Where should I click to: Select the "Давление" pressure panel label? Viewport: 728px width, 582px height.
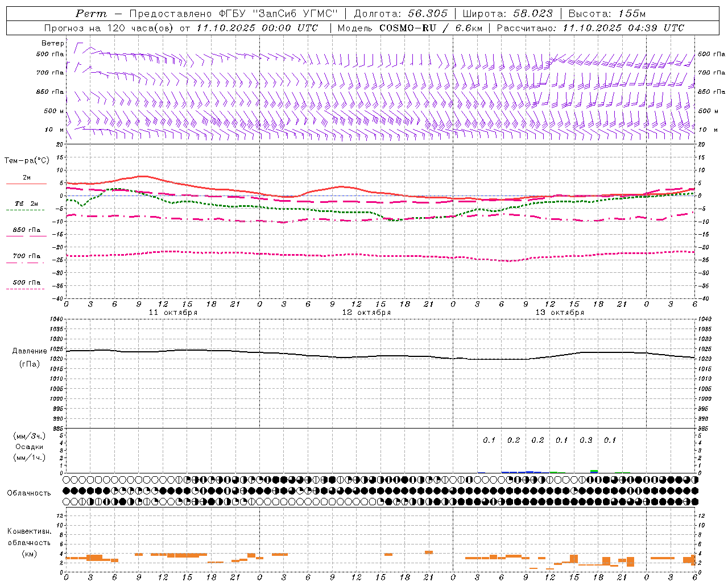[30, 351]
